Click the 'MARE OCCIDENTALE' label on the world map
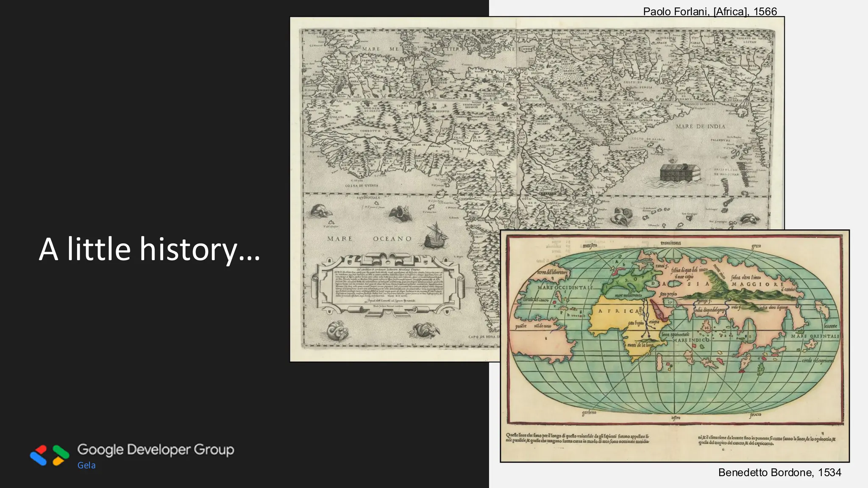 point(565,288)
